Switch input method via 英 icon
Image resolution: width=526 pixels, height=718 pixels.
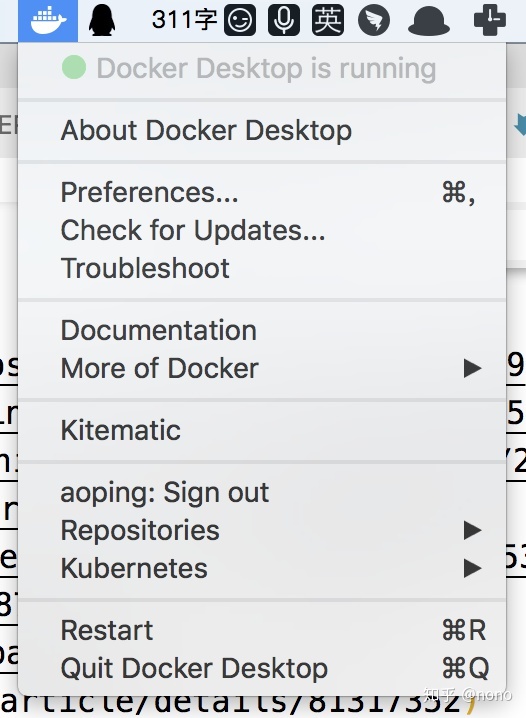[327, 21]
